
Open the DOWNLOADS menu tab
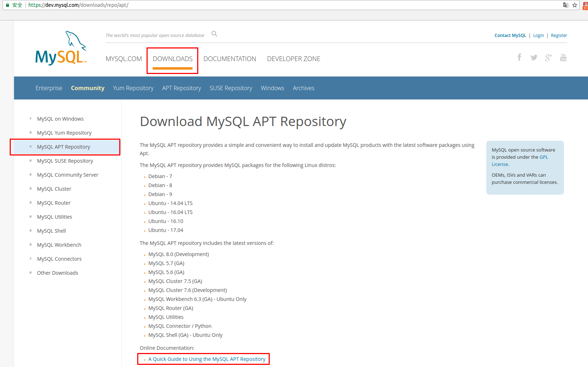click(x=172, y=59)
